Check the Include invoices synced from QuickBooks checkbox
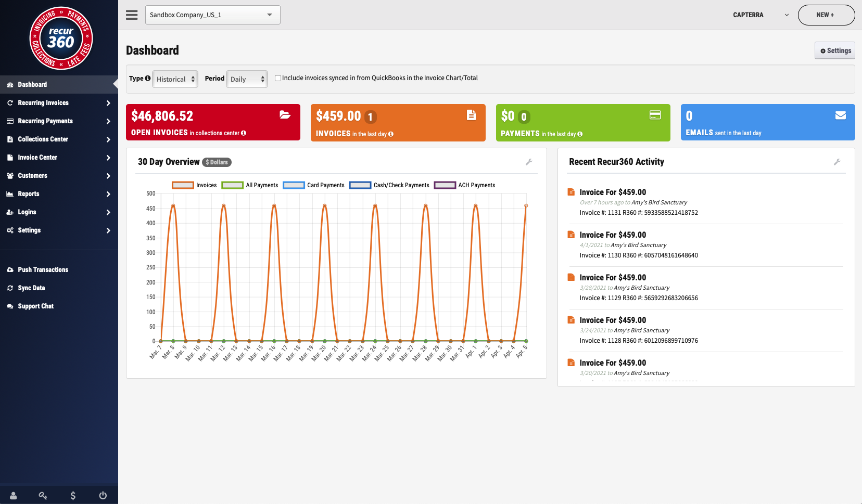This screenshot has width=862, height=504. pos(278,77)
